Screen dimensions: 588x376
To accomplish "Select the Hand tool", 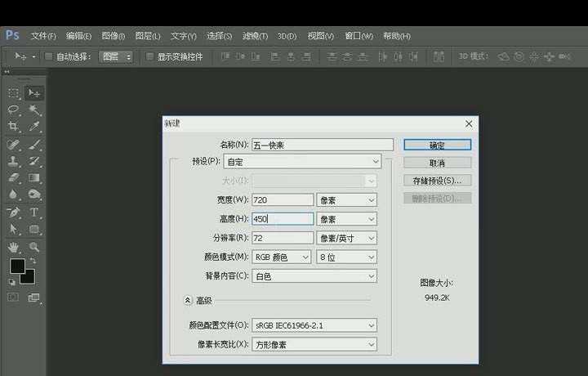I will [14, 246].
